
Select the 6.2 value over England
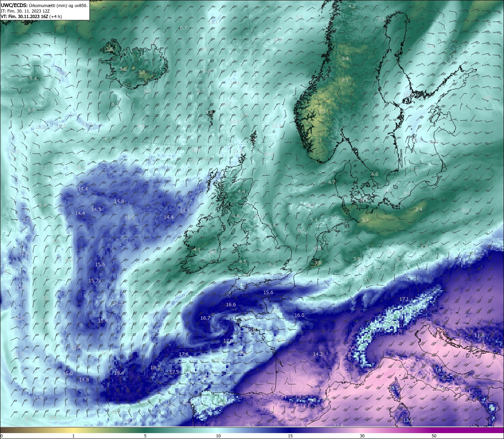point(272,264)
